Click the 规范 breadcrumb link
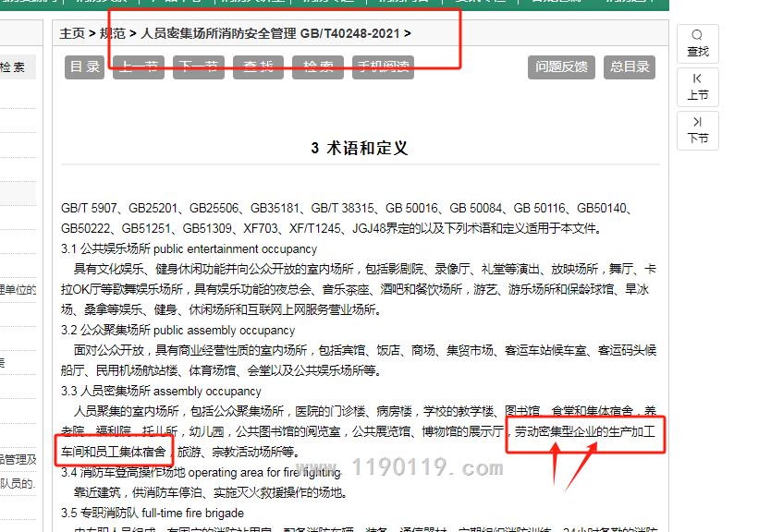Viewport: 783px width, 532px height. pyautogui.click(x=112, y=33)
